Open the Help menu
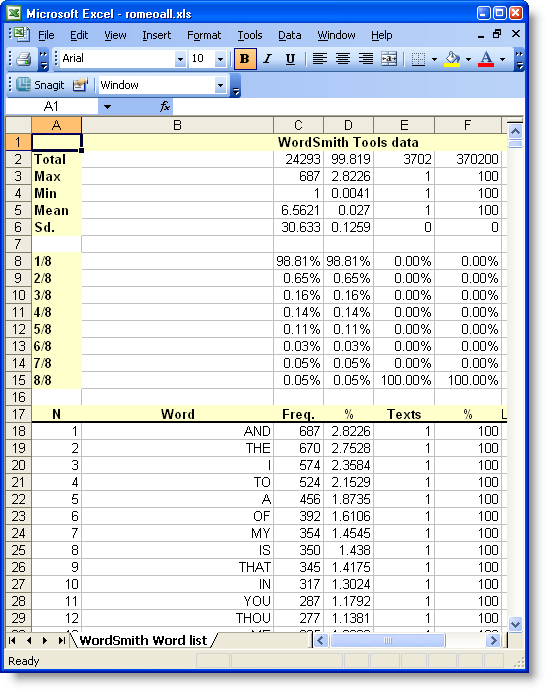This screenshot has width=545, height=689. pos(382,35)
